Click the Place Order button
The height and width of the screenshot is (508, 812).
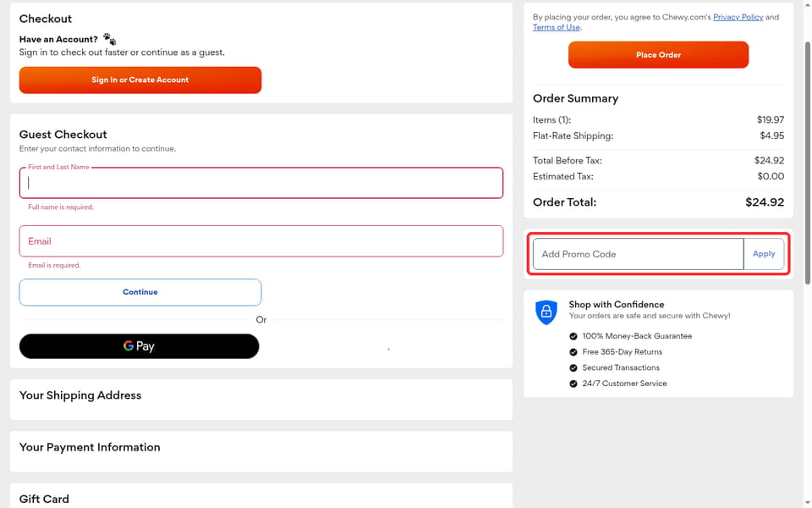(x=658, y=55)
